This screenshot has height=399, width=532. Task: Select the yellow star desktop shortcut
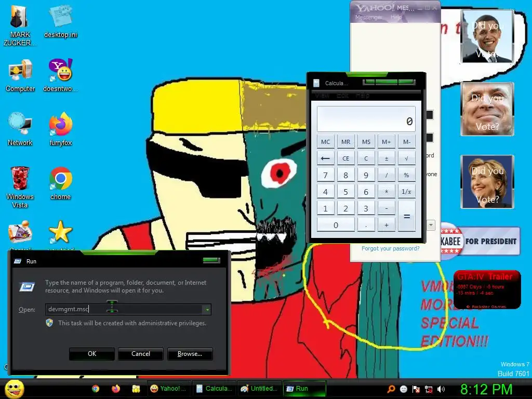pyautogui.click(x=60, y=232)
